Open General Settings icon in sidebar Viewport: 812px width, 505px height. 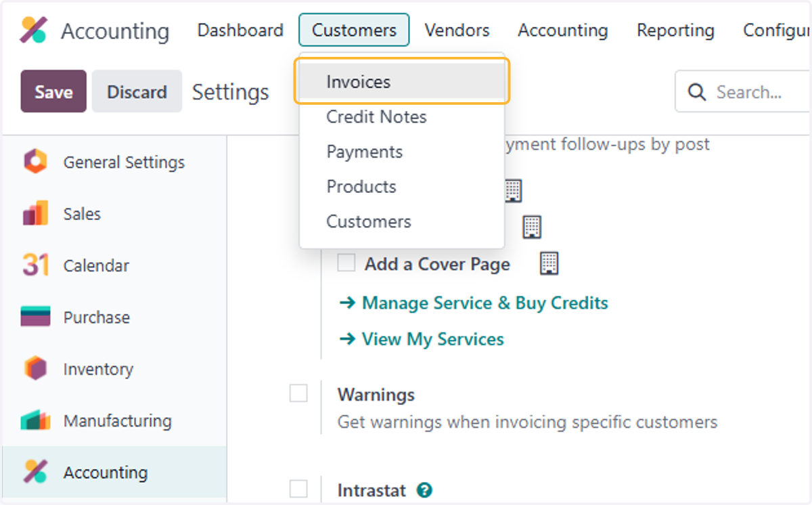[35, 162]
